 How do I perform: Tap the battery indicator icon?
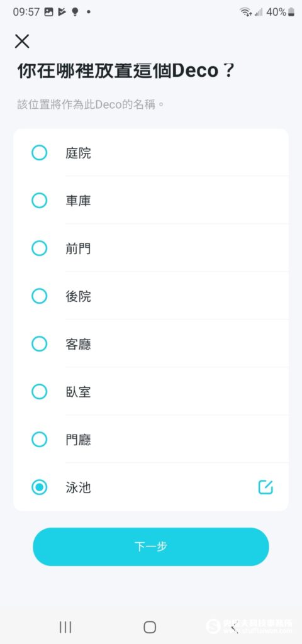[291, 12]
